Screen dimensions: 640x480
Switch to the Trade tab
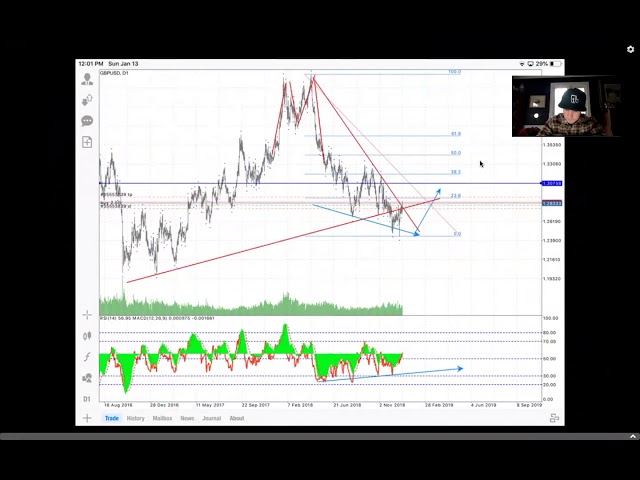click(112, 418)
